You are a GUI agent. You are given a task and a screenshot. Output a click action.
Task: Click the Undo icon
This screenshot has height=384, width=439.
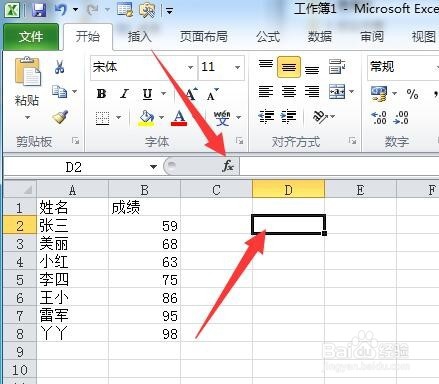[61, 10]
